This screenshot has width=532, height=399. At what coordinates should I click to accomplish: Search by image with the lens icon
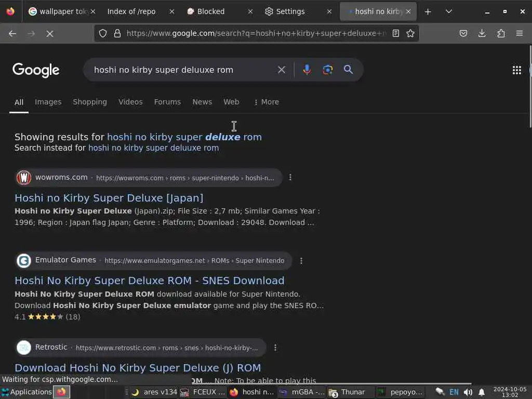click(327, 70)
